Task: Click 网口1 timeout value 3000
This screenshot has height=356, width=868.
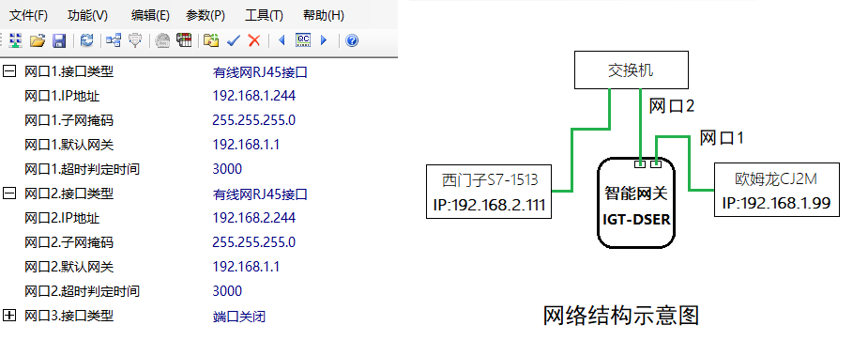Action: 227,169
